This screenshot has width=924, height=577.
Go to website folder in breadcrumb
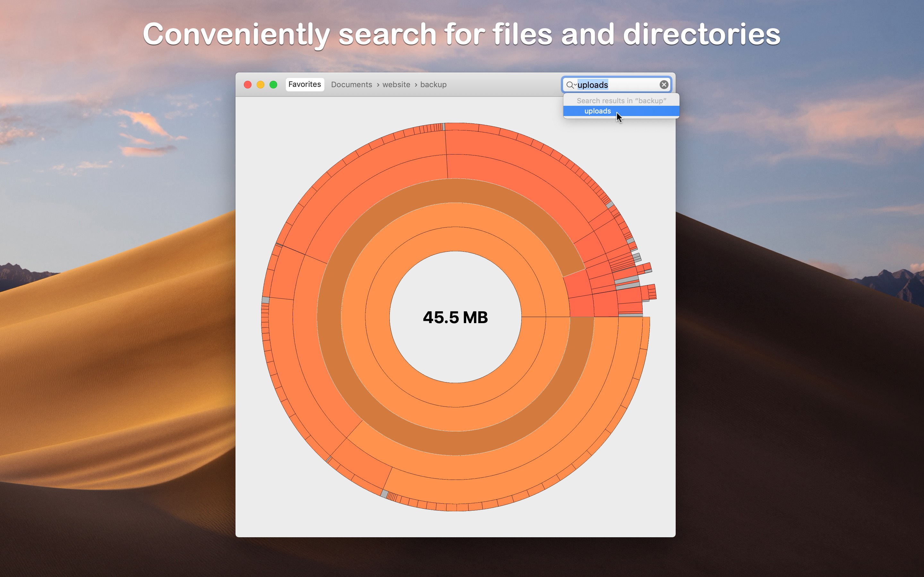pos(396,85)
